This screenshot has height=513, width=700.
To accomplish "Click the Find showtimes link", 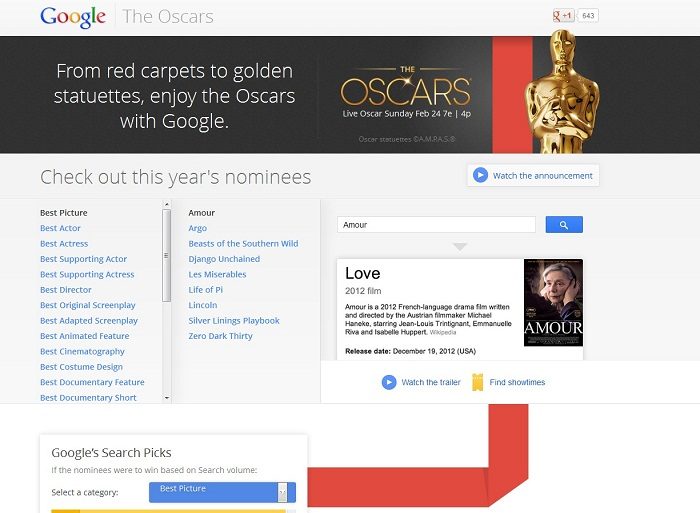I will tap(517, 382).
